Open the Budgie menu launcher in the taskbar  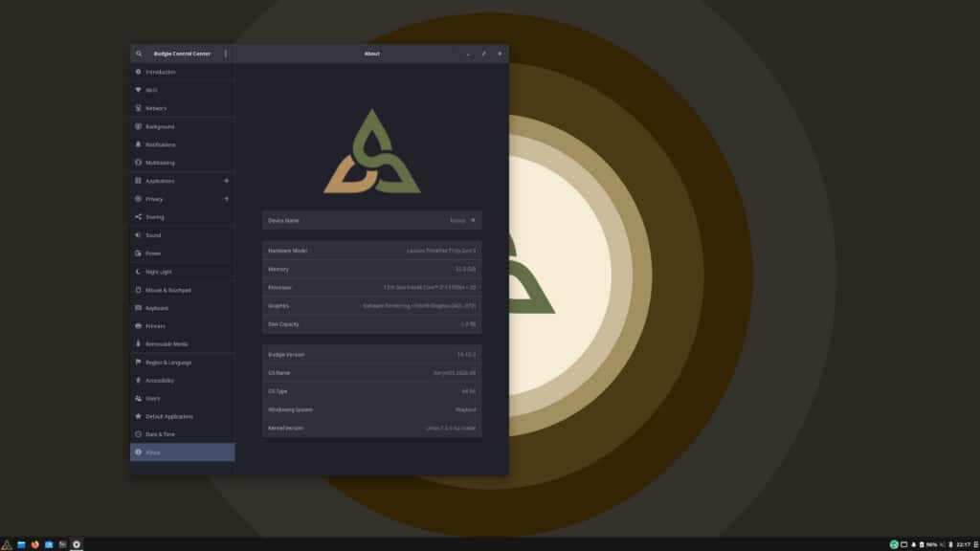tap(7, 544)
